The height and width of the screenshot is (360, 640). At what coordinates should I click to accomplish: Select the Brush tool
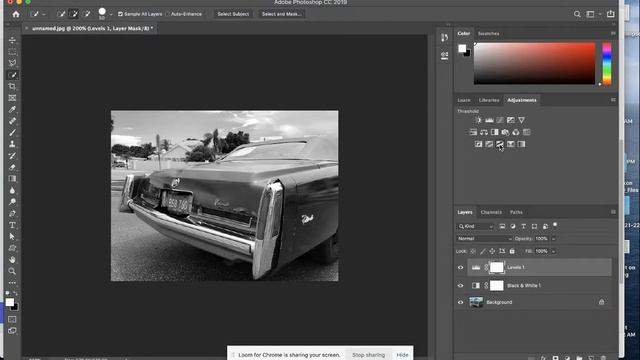12,133
